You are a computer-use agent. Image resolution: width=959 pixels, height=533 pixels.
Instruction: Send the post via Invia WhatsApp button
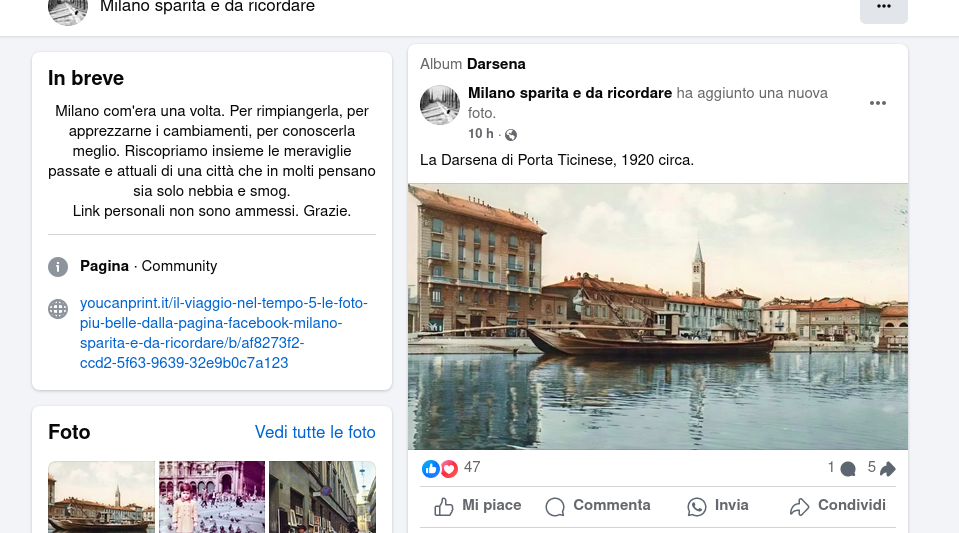718,506
